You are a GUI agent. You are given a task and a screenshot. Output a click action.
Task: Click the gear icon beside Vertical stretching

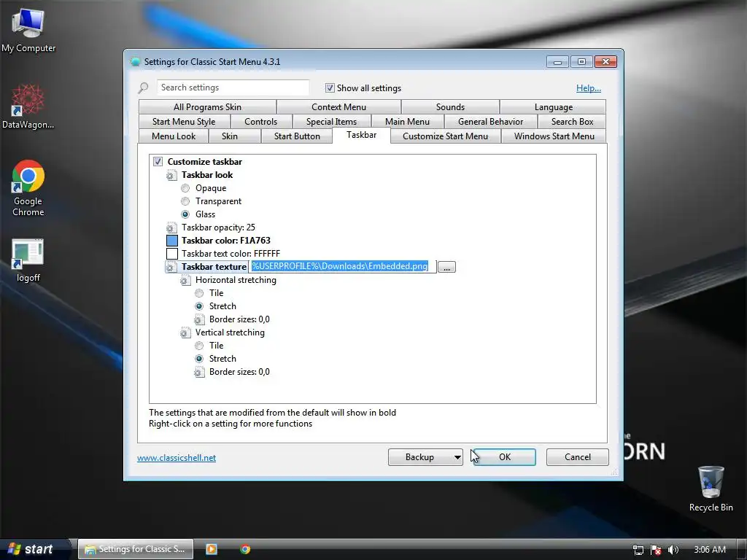tap(185, 332)
